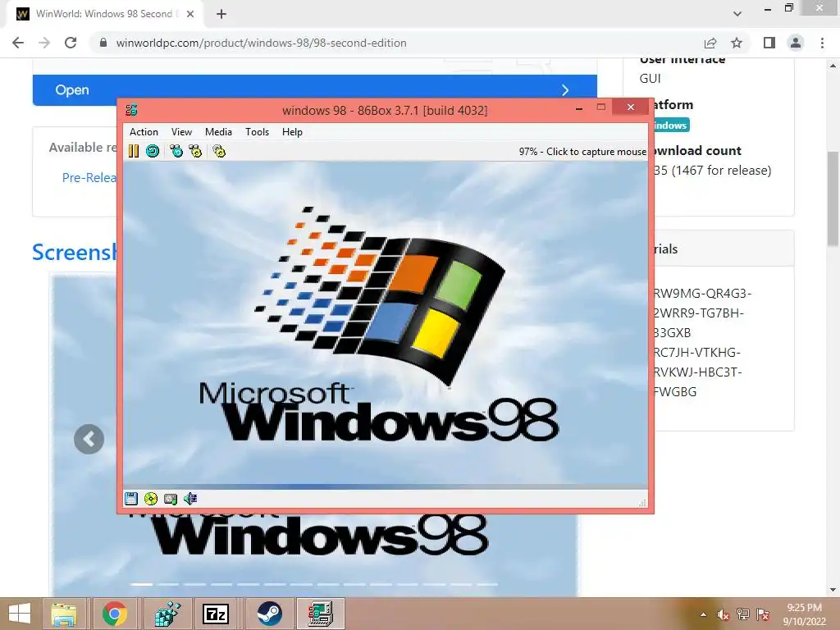Click the address bar with the winworldpc.com URL
The height and width of the screenshot is (630, 840).
click(x=396, y=43)
